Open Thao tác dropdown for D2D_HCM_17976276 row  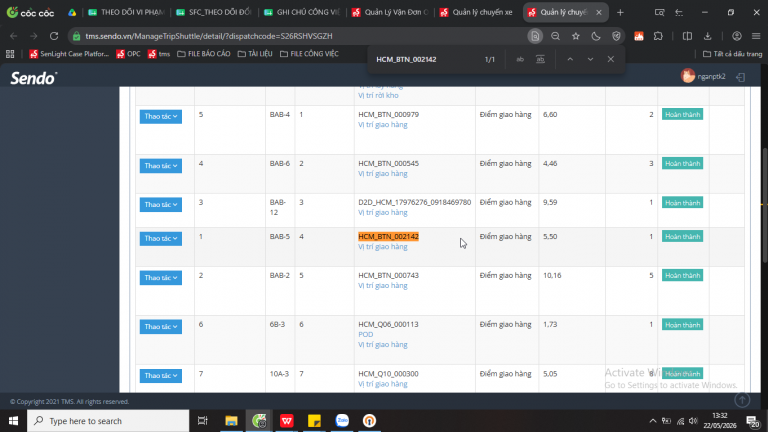[161, 205]
